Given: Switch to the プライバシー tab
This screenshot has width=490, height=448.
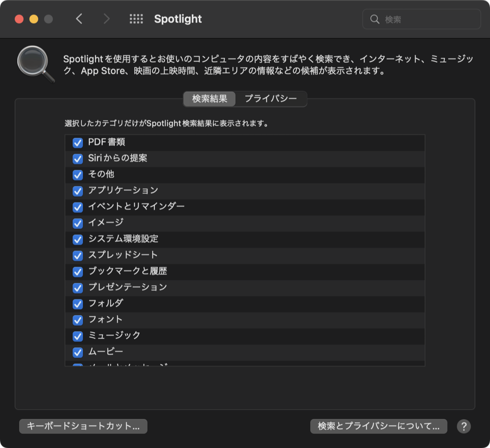Looking at the screenshot, I should tap(270, 99).
